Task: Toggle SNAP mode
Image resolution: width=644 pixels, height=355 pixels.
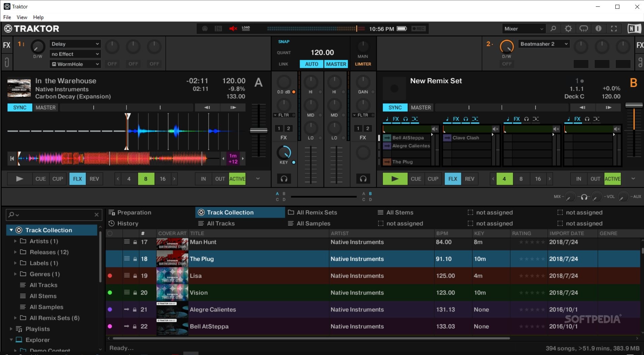Action: (284, 42)
